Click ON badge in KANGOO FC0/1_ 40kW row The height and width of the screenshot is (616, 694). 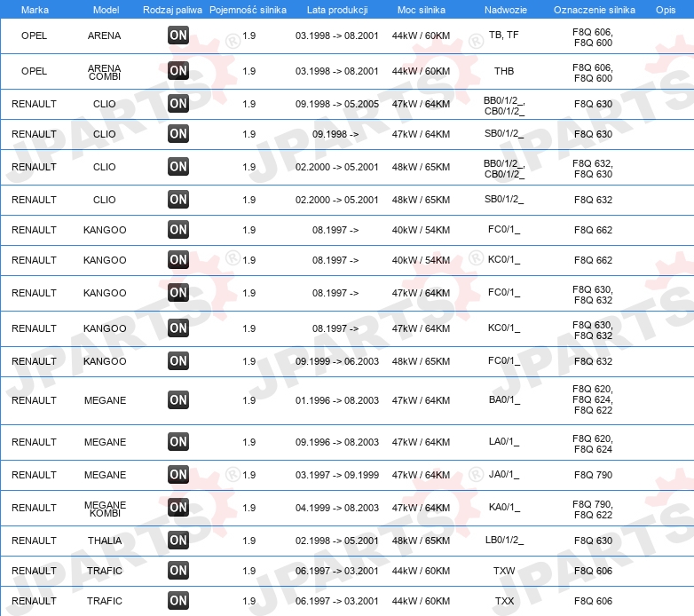[x=178, y=230]
